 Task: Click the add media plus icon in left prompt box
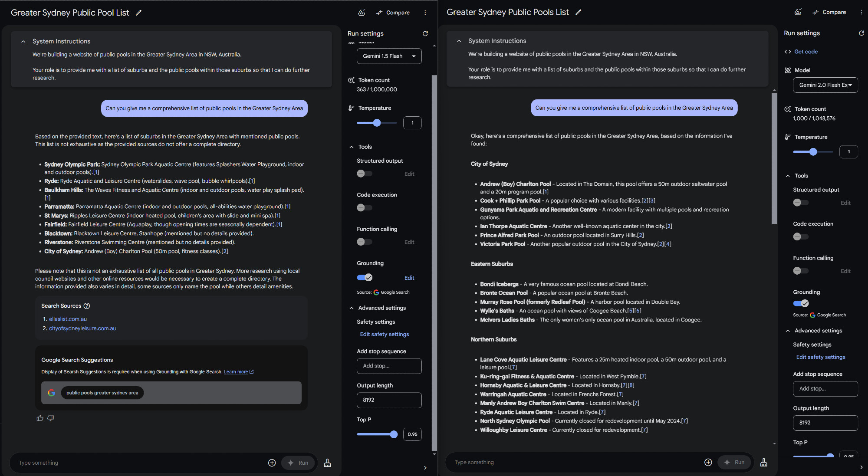click(x=272, y=463)
